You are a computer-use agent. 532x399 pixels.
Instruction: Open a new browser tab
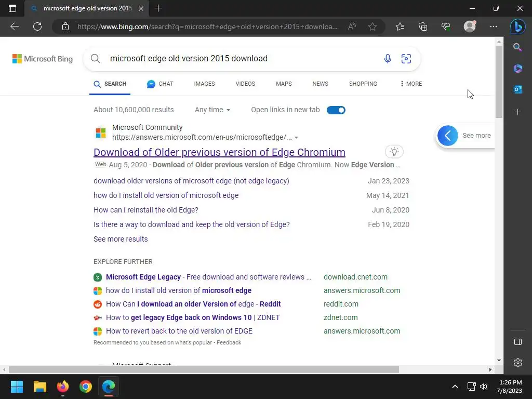point(158,8)
